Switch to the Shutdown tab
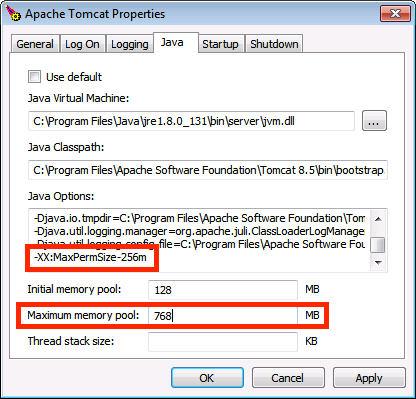Viewport: 416px width, 399px height. (x=274, y=44)
